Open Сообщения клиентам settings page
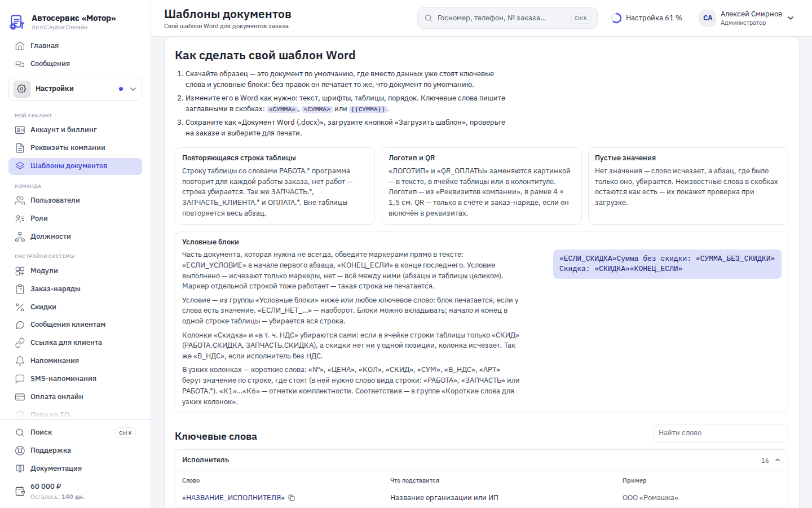Viewport: 812px width, 508px height. (75, 325)
